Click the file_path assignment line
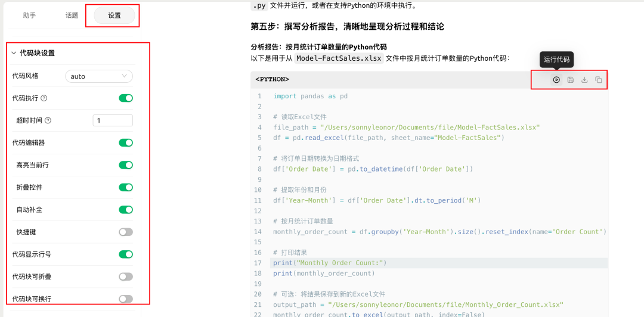Image resolution: width=644 pixels, height=317 pixels. tap(407, 128)
